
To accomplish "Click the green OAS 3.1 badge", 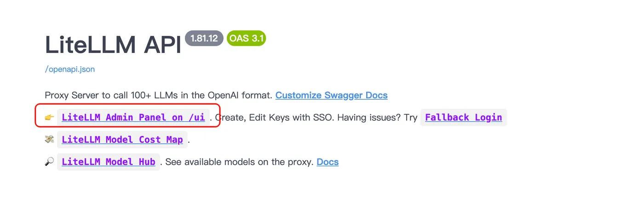I will point(247,38).
